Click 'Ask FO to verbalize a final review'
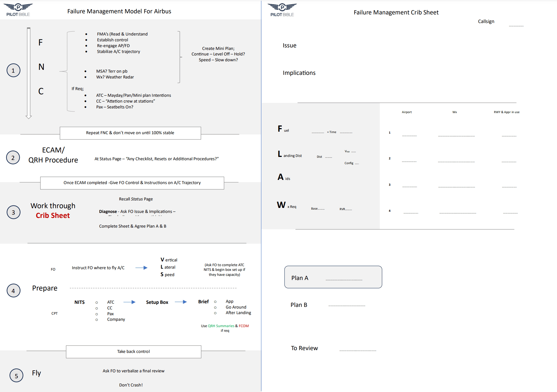 pyautogui.click(x=133, y=371)
